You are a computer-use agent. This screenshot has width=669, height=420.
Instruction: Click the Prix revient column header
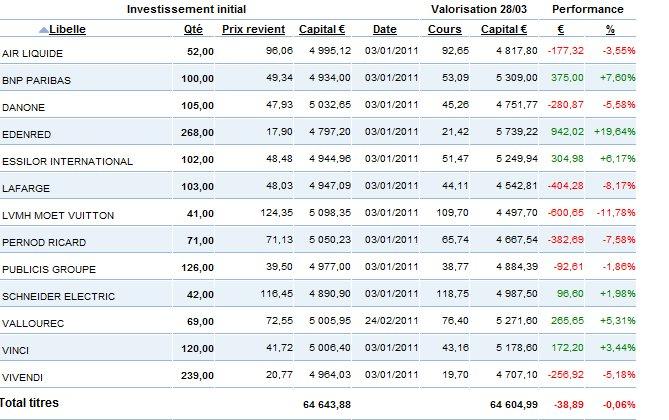pos(253,29)
